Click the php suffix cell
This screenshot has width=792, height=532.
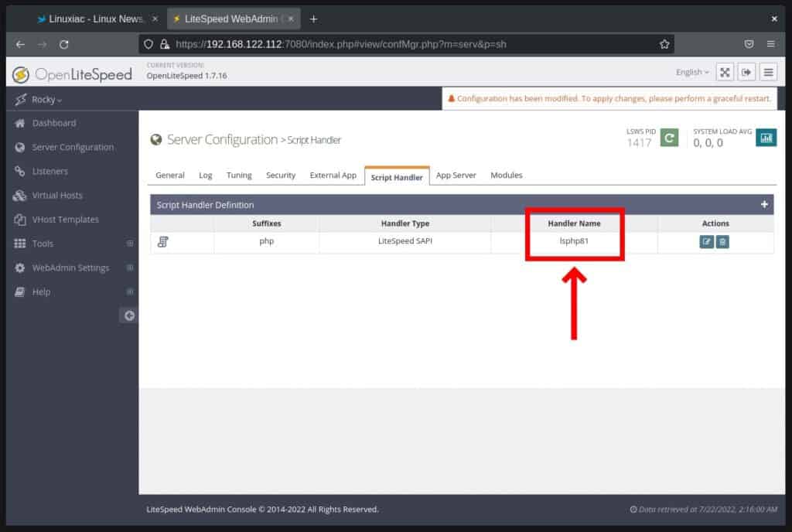tap(267, 241)
